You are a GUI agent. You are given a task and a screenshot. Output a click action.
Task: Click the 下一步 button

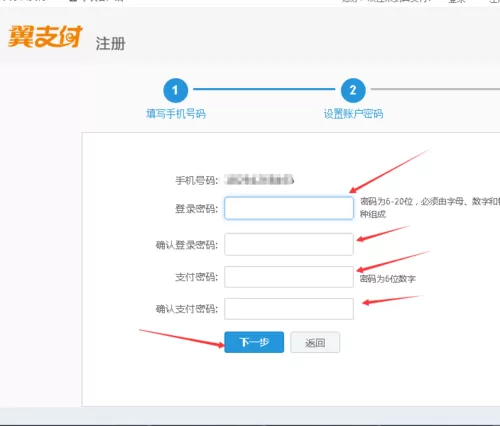pyautogui.click(x=254, y=342)
